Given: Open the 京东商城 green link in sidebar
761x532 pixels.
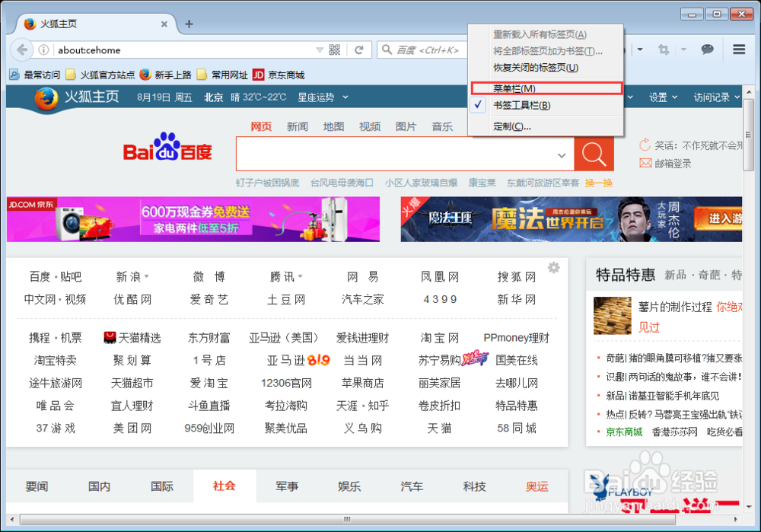Looking at the screenshot, I should [624, 432].
